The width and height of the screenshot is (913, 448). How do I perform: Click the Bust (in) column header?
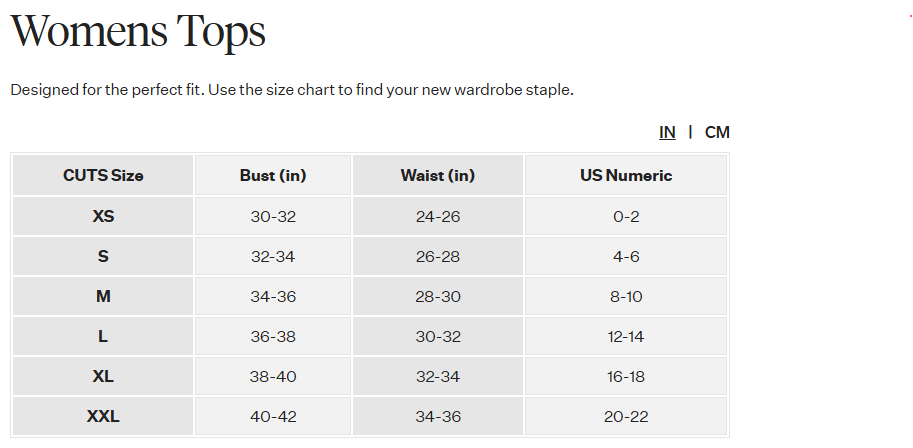pos(273,175)
